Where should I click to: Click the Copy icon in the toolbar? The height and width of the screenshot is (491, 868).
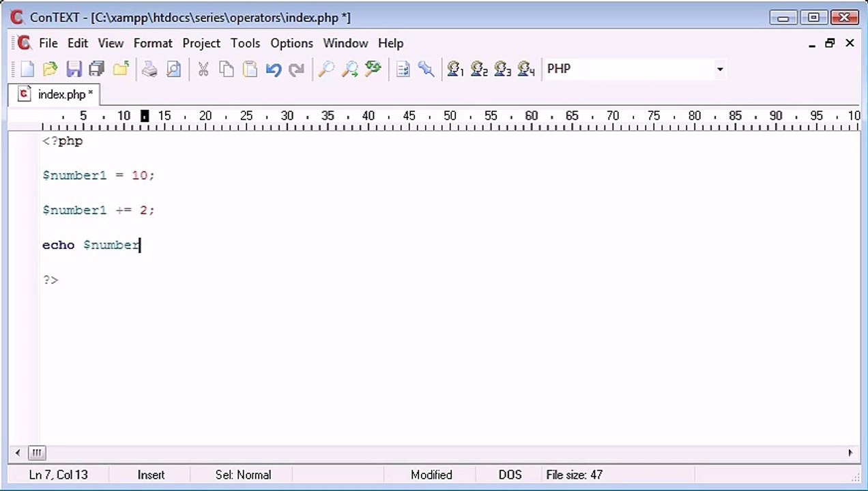(227, 69)
